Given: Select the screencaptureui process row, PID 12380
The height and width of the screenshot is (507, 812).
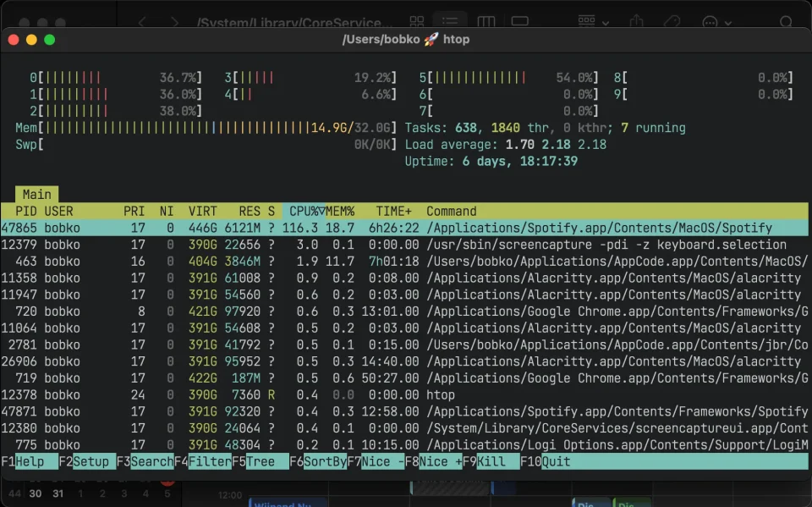Looking at the screenshot, I should [404, 428].
